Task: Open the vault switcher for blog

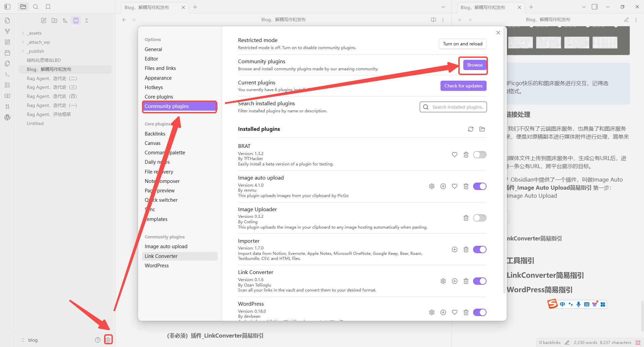Action: [x=30, y=340]
